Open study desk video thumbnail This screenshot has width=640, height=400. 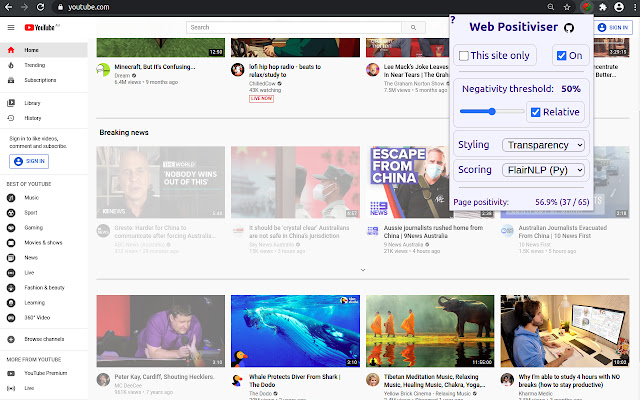click(565, 331)
